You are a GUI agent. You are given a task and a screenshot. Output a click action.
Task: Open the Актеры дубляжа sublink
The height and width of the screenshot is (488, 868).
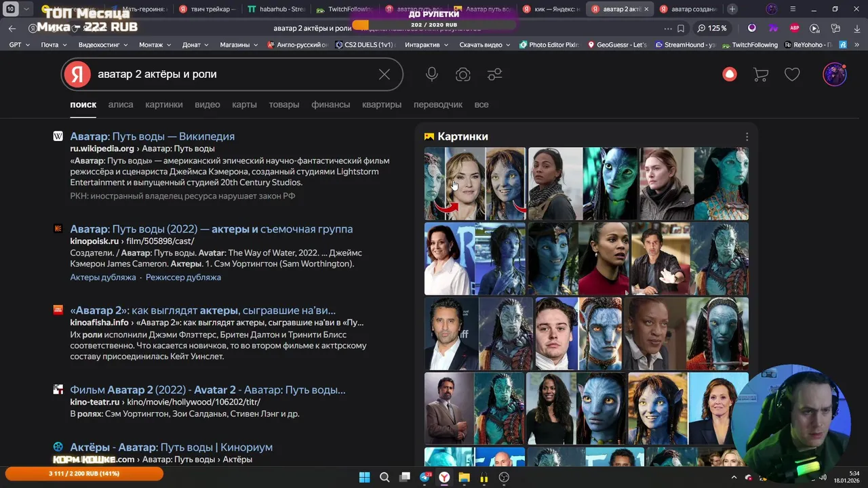pos(103,277)
